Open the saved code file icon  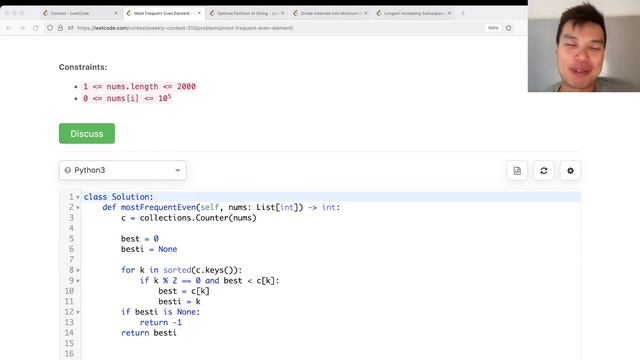coord(517,171)
